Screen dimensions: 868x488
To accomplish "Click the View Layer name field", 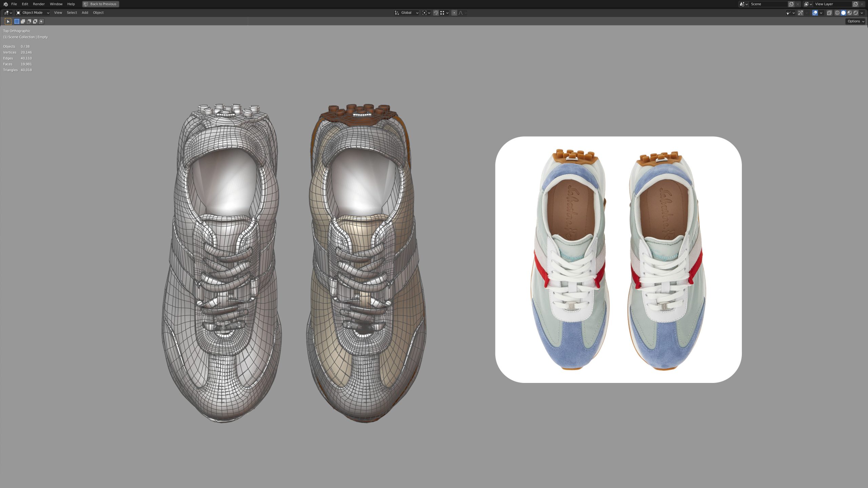I will (832, 4).
